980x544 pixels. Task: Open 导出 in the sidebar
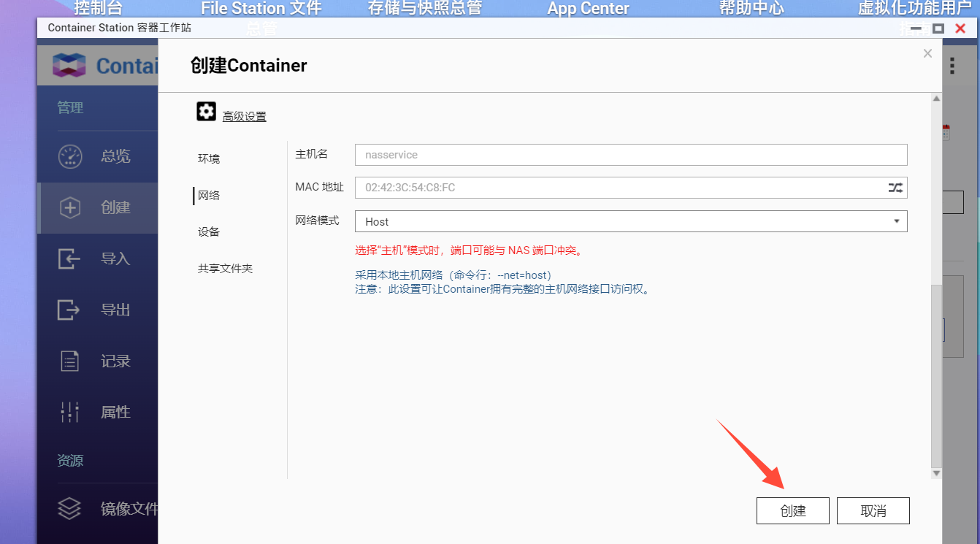[x=98, y=310]
